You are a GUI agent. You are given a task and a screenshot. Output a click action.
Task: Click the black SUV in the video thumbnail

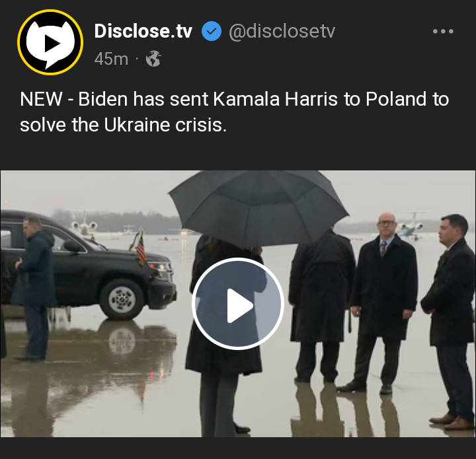click(88, 265)
